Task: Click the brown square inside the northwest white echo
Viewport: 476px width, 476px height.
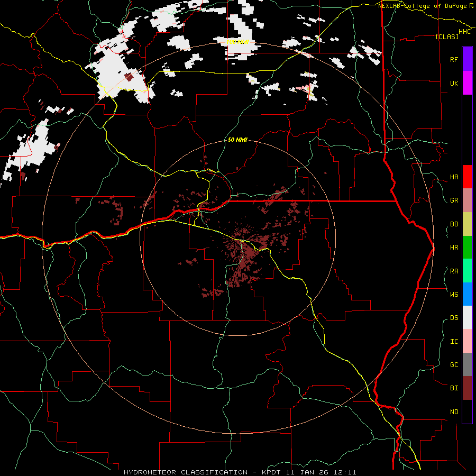Action: [129, 77]
